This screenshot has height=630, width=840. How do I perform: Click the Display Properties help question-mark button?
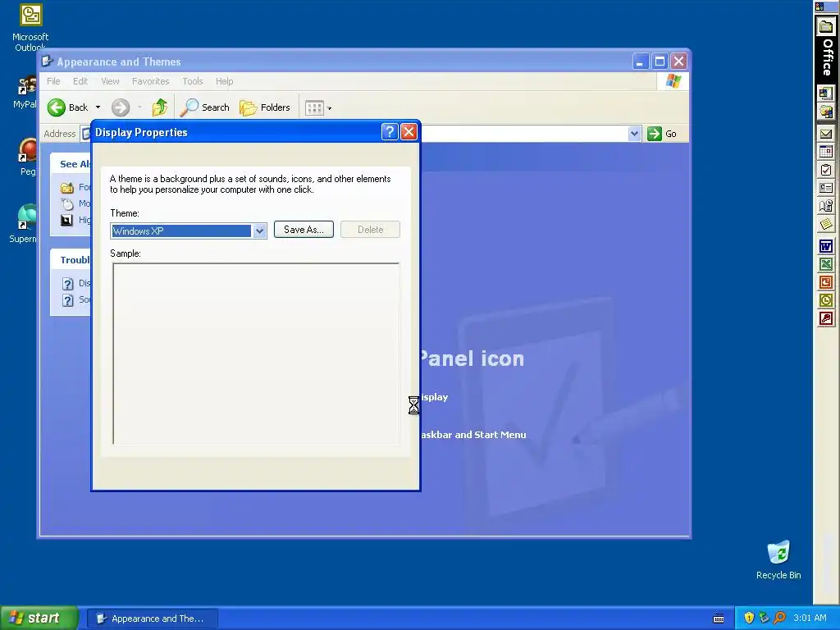click(x=390, y=132)
